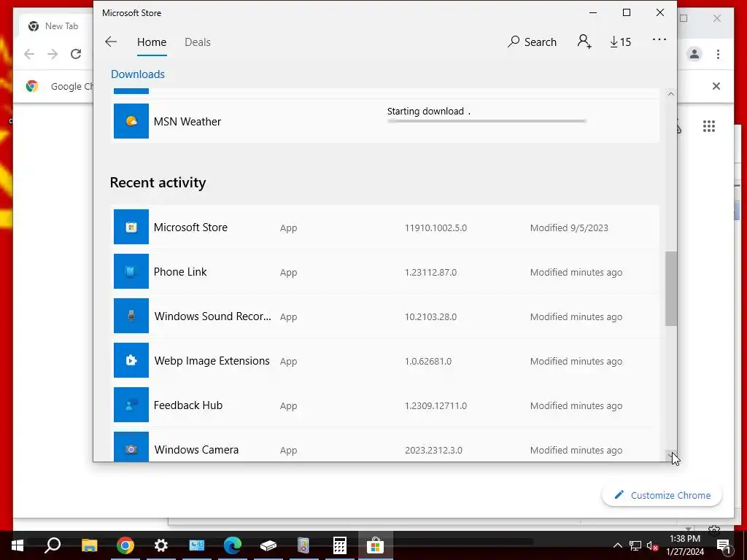
Task: Open Calculator from the taskbar
Action: point(340,545)
